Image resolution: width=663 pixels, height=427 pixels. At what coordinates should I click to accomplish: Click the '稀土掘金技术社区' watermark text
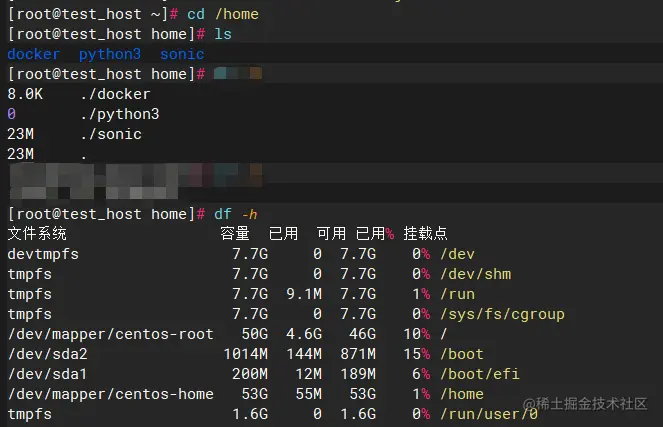coord(592,404)
